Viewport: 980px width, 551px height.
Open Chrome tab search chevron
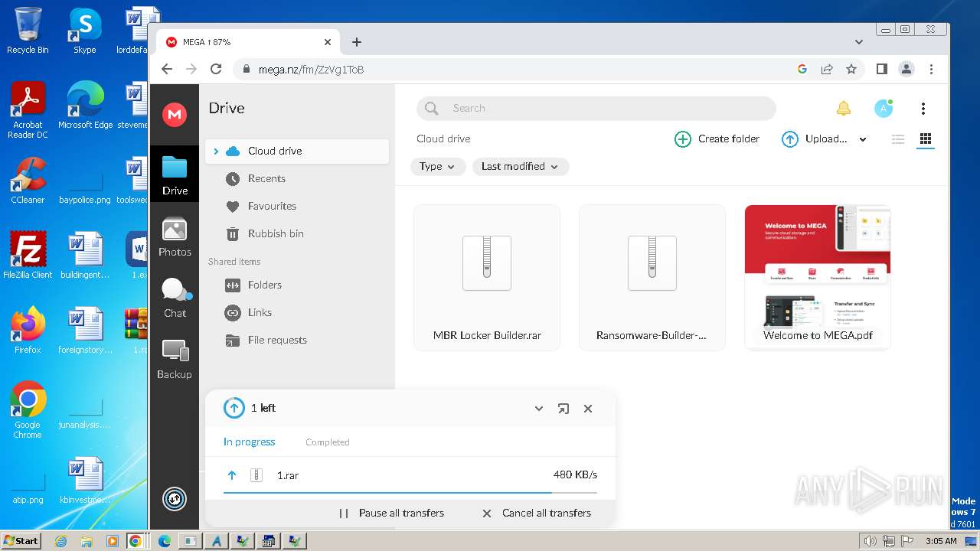859,42
